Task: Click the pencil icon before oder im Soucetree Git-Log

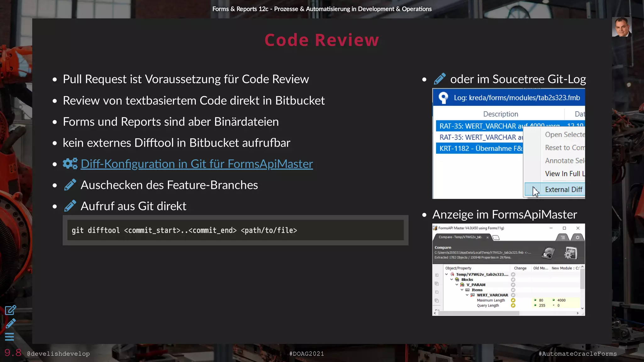Action: tap(440, 79)
